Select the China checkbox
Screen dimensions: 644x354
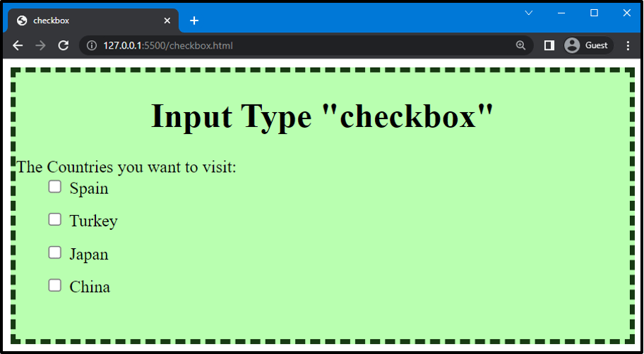click(54, 285)
